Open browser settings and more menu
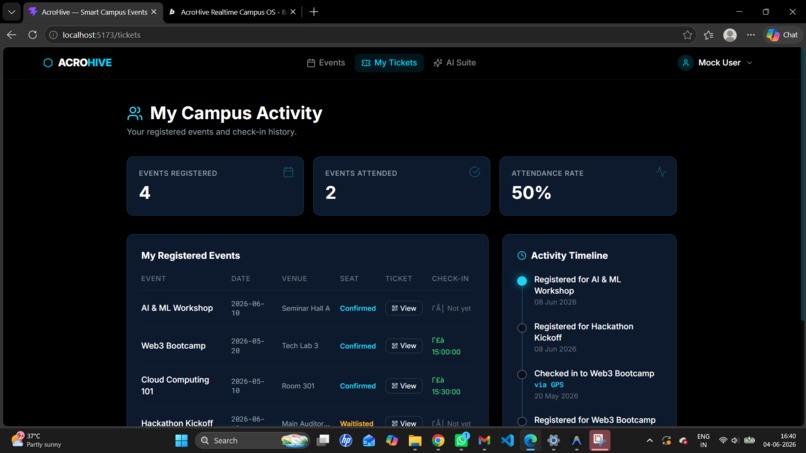Screen dimensions: 806x453 click(751, 35)
